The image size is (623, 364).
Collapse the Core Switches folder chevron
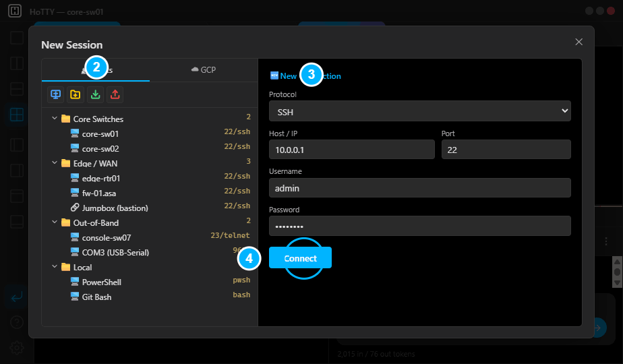click(55, 119)
